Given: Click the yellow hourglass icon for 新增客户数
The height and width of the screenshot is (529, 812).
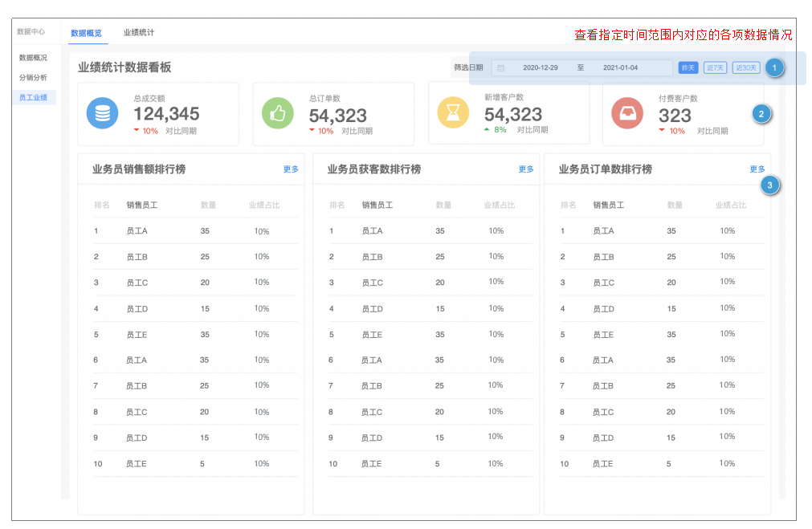Looking at the screenshot, I should (453, 112).
